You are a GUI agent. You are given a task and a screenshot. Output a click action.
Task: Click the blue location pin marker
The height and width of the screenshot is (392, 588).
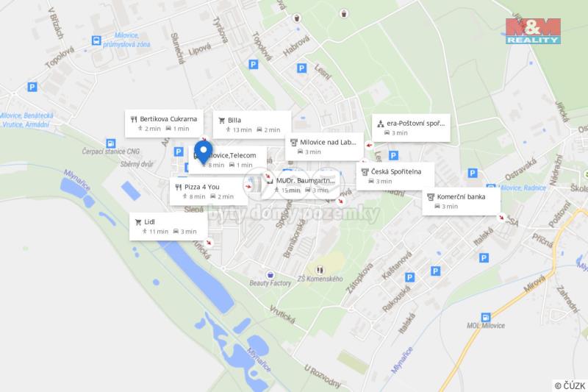click(x=204, y=153)
